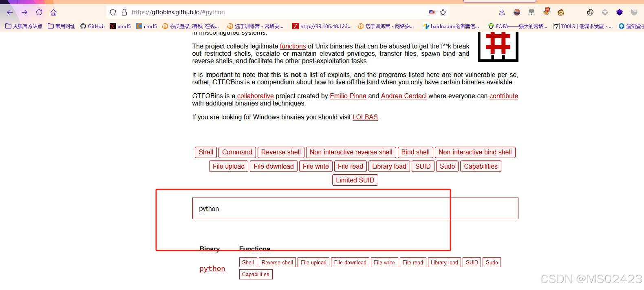Filter by File read function
644x290 pixels.
pyautogui.click(x=351, y=166)
